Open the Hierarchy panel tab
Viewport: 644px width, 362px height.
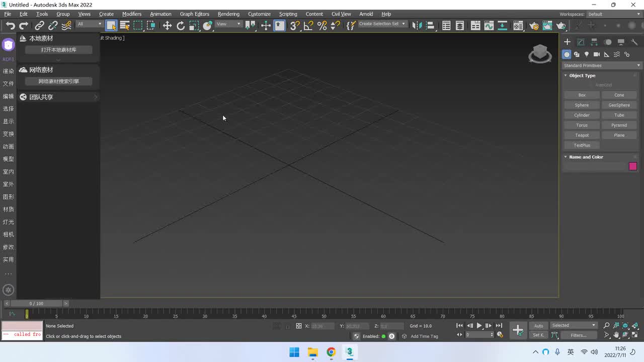pos(594,42)
